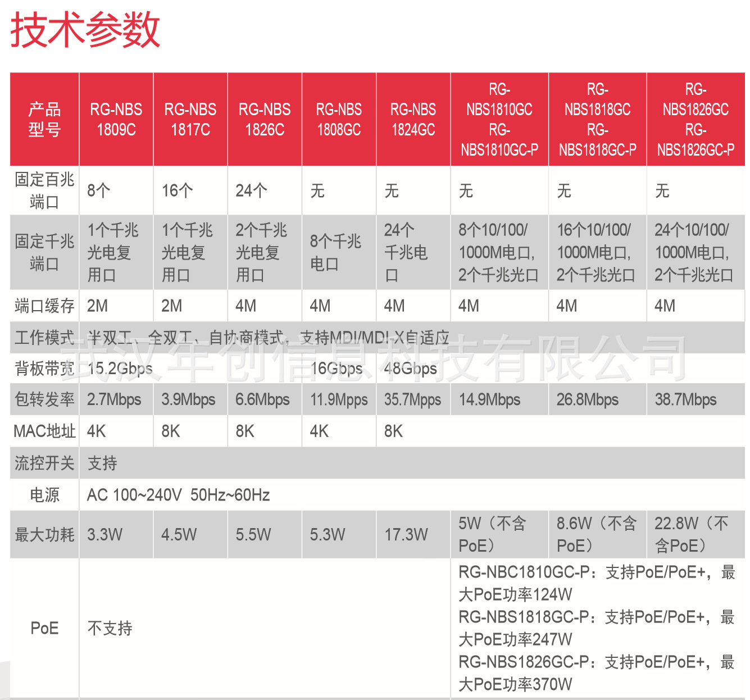
Task: Click the RG-NBS 1824GC column header
Action: (x=413, y=119)
